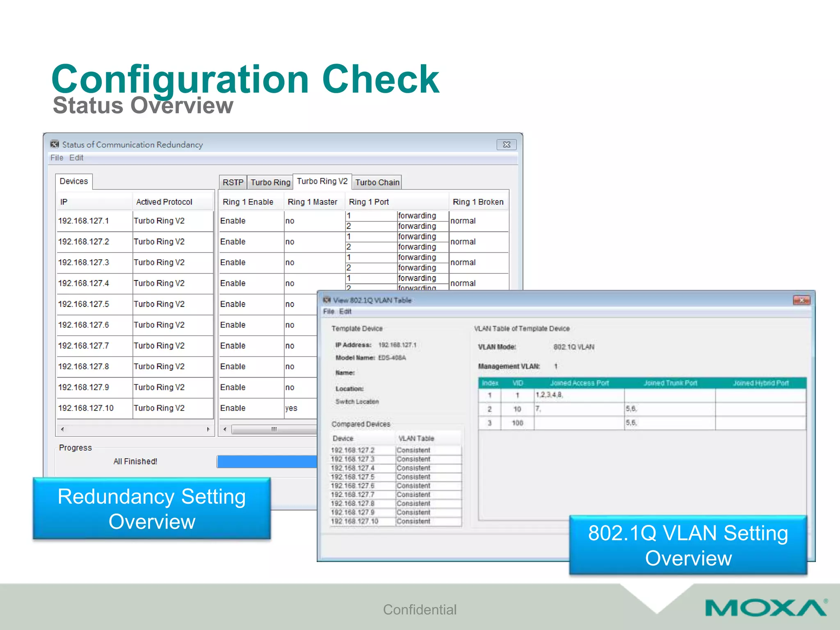Viewport: 840px width, 630px height.
Task: Click the Ring 1 Master column header
Action: pos(315,202)
